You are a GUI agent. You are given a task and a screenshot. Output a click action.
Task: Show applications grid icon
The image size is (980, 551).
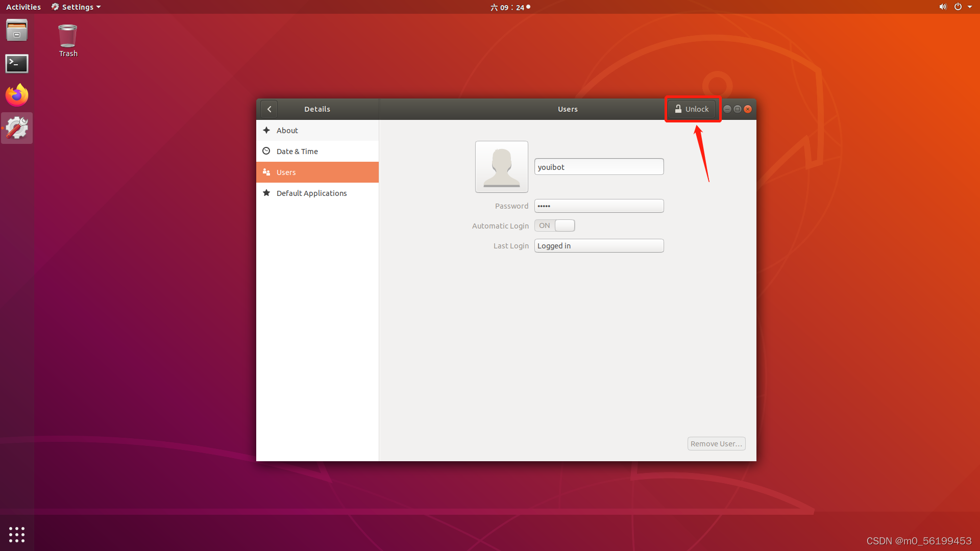(17, 534)
